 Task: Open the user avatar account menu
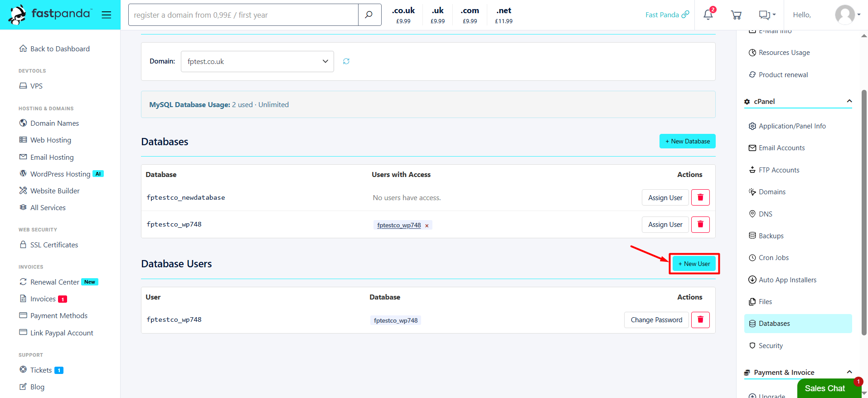coord(848,15)
